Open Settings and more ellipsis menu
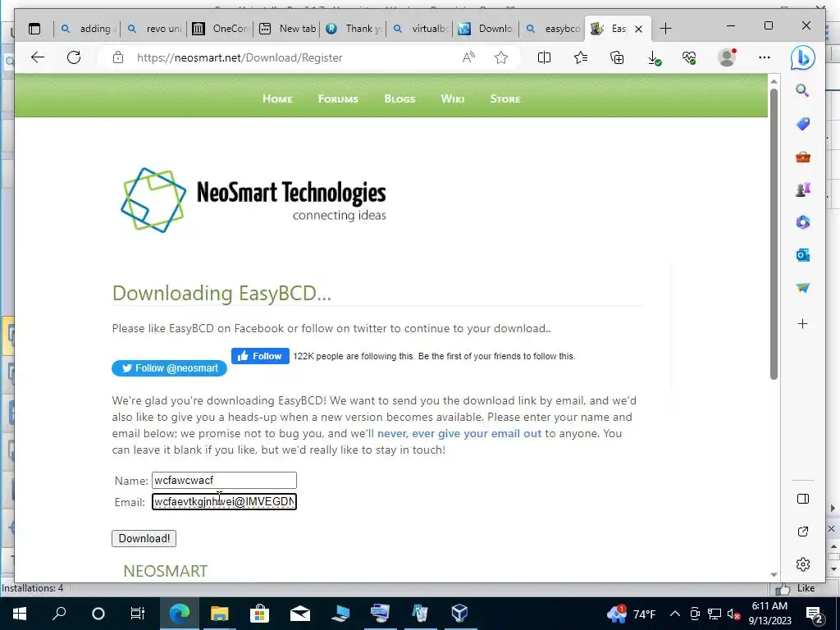Screen dimensions: 840x630 coord(765,57)
